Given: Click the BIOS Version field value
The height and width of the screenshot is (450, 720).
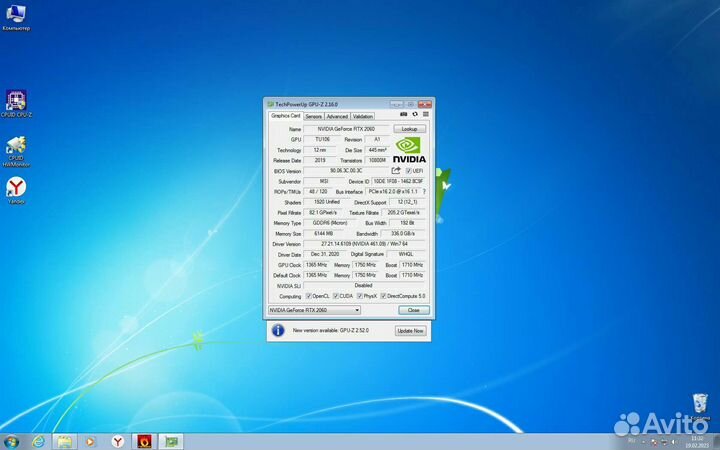Looking at the screenshot, I should (346, 171).
